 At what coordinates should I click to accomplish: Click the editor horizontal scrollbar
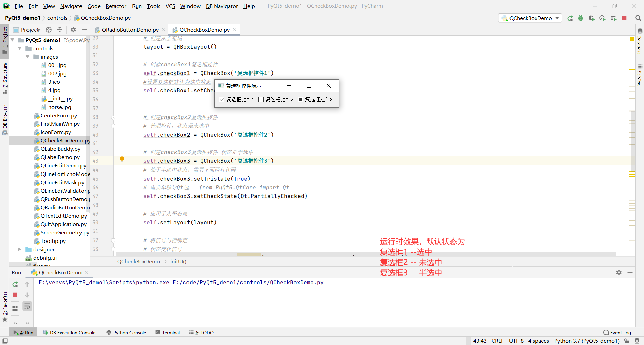pyautogui.click(x=366, y=254)
